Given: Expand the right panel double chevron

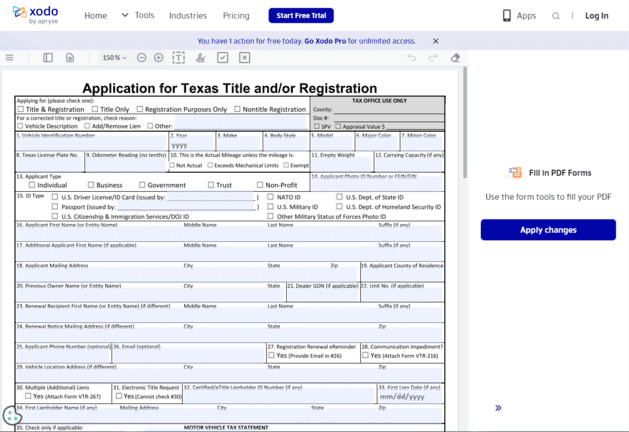Looking at the screenshot, I should (498, 408).
